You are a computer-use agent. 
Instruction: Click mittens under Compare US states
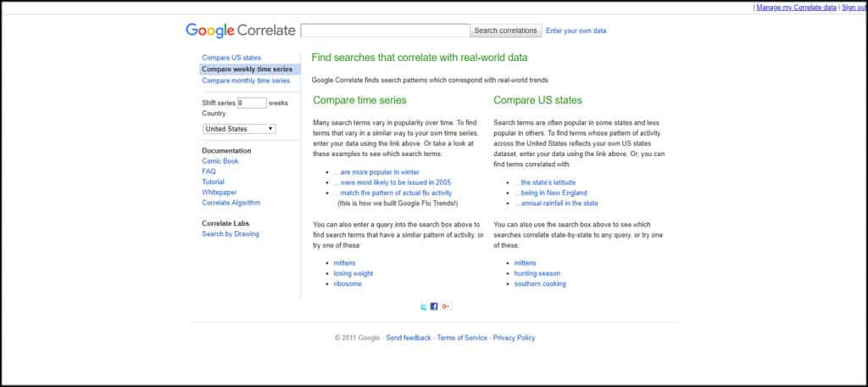pyautogui.click(x=526, y=263)
